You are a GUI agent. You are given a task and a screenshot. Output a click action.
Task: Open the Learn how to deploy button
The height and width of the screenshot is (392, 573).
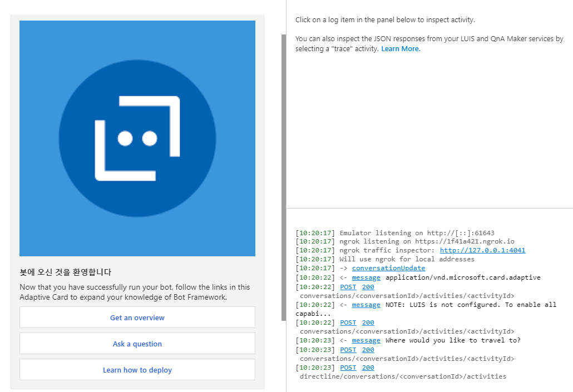137,370
